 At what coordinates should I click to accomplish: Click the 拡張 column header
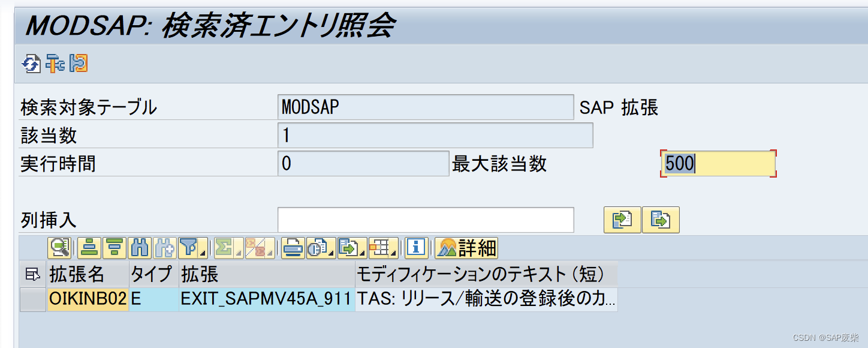(x=267, y=275)
